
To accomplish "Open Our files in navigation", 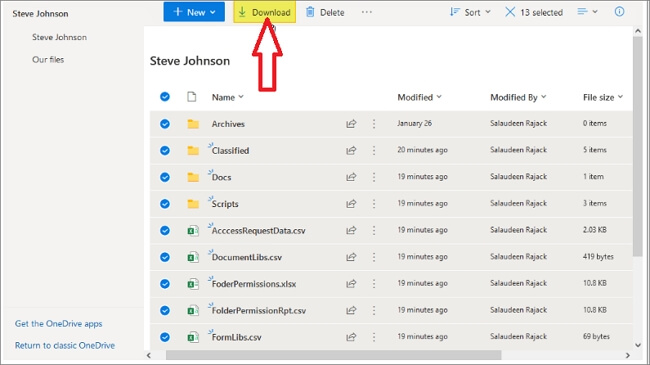I will [x=48, y=59].
